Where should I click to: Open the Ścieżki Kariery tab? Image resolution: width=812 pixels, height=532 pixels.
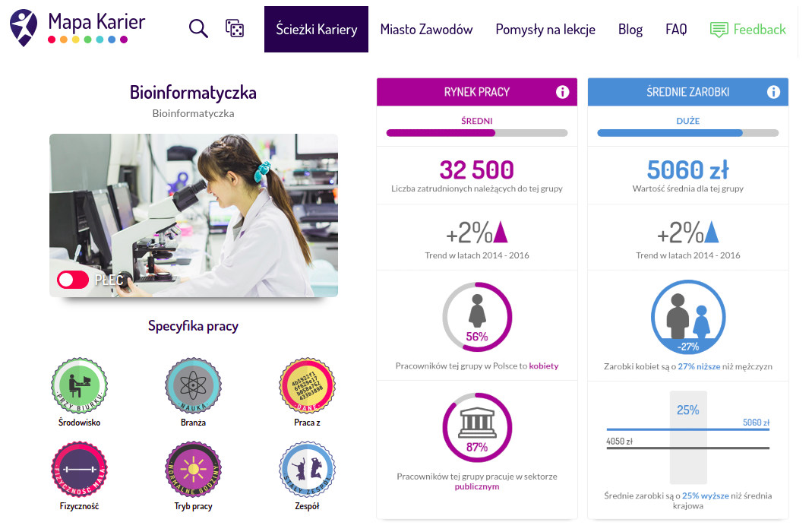(316, 30)
